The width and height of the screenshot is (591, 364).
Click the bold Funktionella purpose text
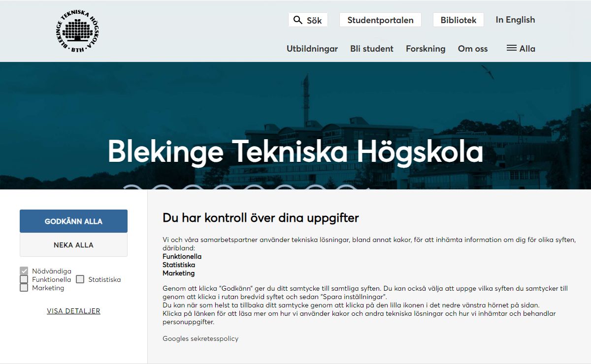pyautogui.click(x=182, y=256)
